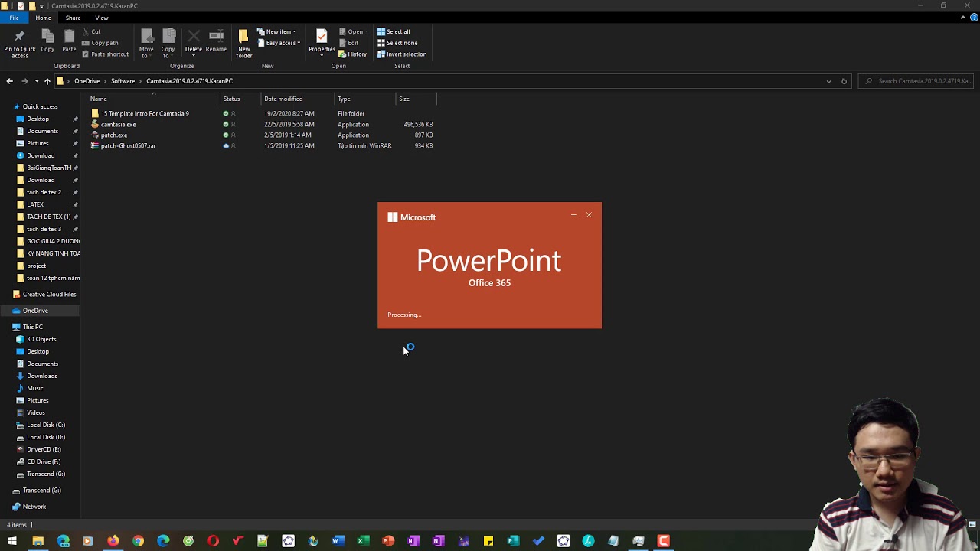Minimize the PowerPoint splash screen
The width and height of the screenshot is (980, 551).
(x=573, y=215)
